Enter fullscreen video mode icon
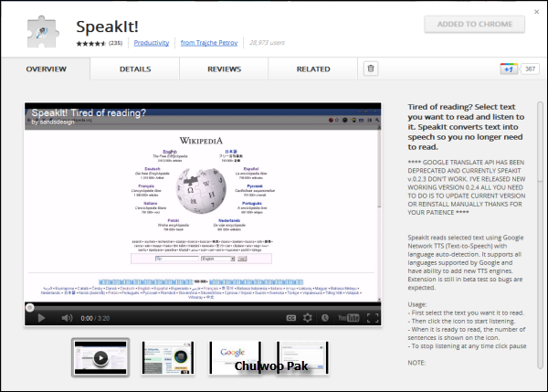This screenshot has height=392, width=548. (373, 318)
